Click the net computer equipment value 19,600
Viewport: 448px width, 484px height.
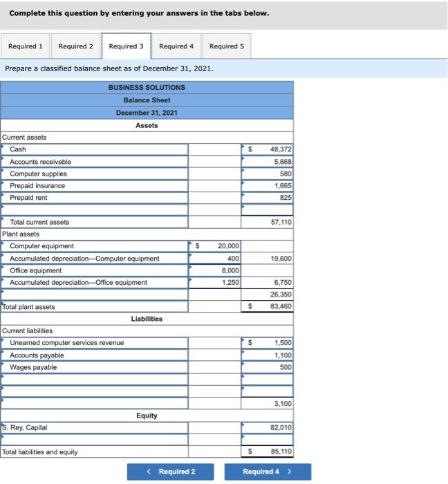click(x=267, y=259)
